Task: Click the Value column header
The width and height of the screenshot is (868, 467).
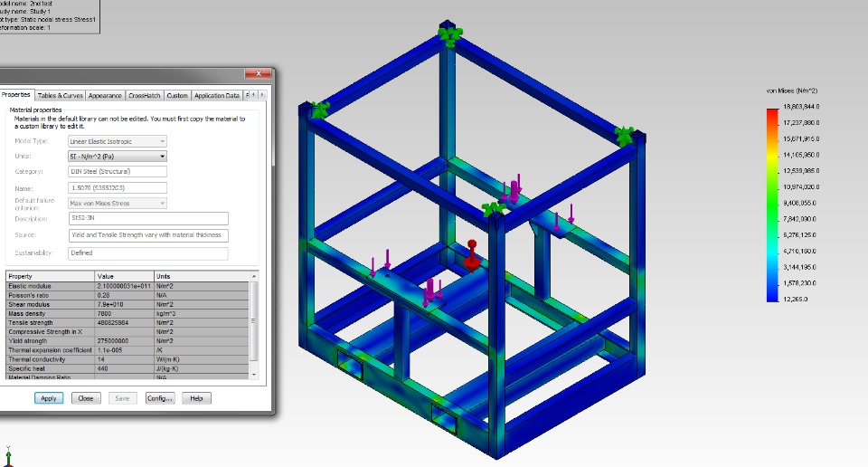Action: [x=125, y=276]
